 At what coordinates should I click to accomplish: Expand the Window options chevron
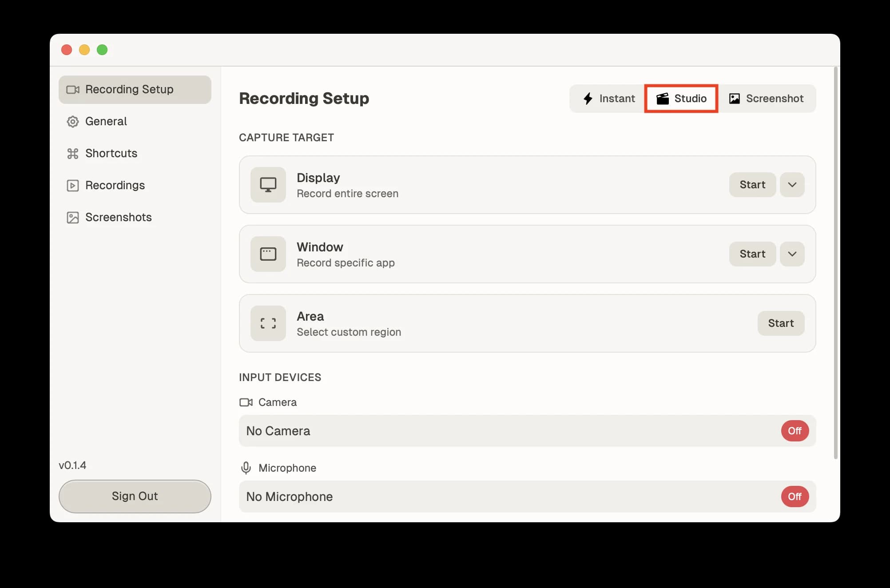(x=792, y=254)
